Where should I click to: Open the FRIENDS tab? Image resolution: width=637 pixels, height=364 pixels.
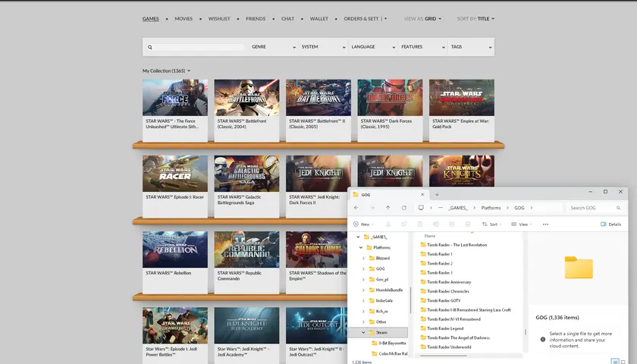[256, 19]
